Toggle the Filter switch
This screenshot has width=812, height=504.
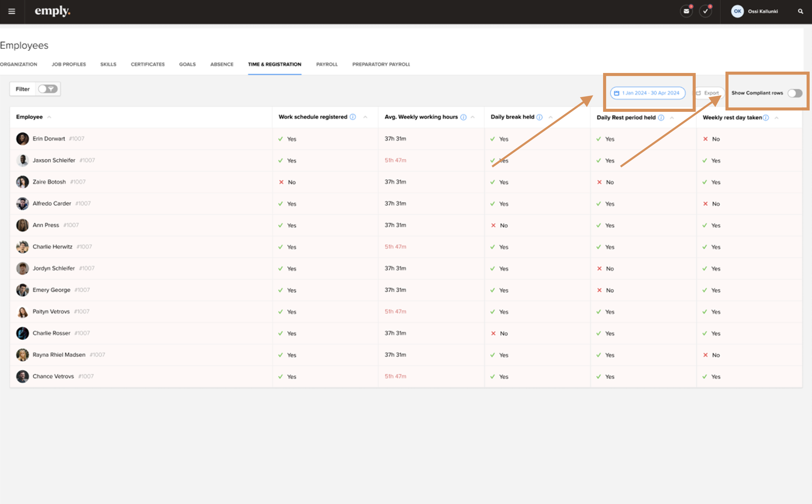click(48, 89)
